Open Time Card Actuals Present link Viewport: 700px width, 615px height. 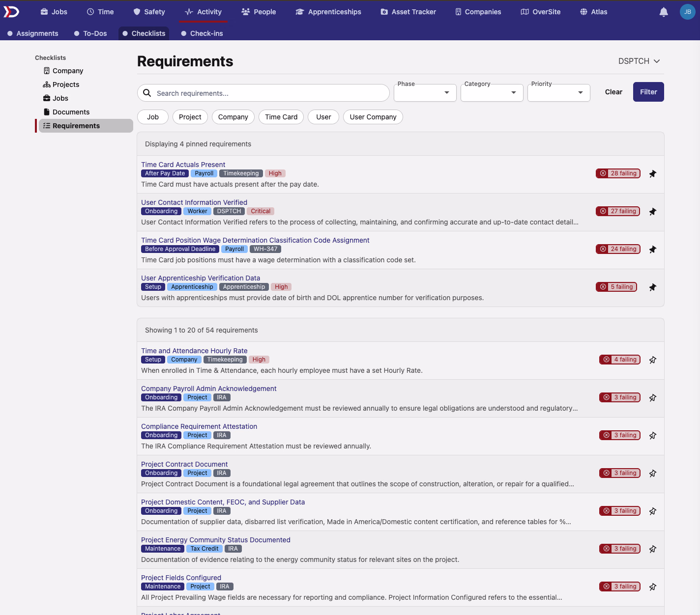coord(183,165)
